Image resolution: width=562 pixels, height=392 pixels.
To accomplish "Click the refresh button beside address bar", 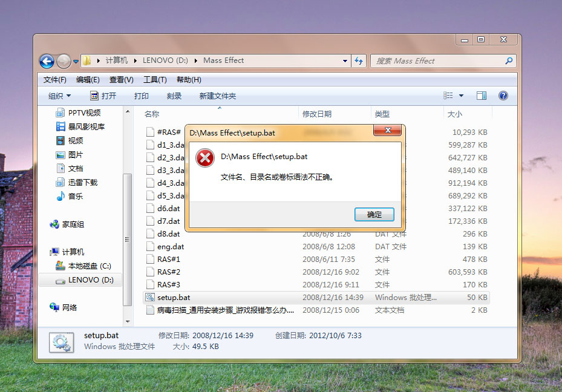I will pyautogui.click(x=358, y=61).
